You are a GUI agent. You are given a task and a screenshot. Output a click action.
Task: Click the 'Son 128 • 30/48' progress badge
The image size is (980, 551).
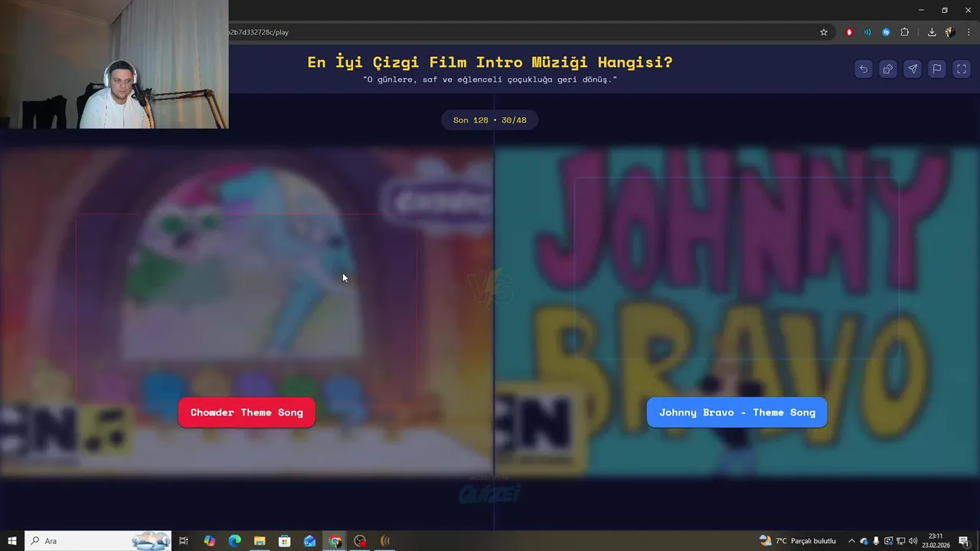click(490, 120)
